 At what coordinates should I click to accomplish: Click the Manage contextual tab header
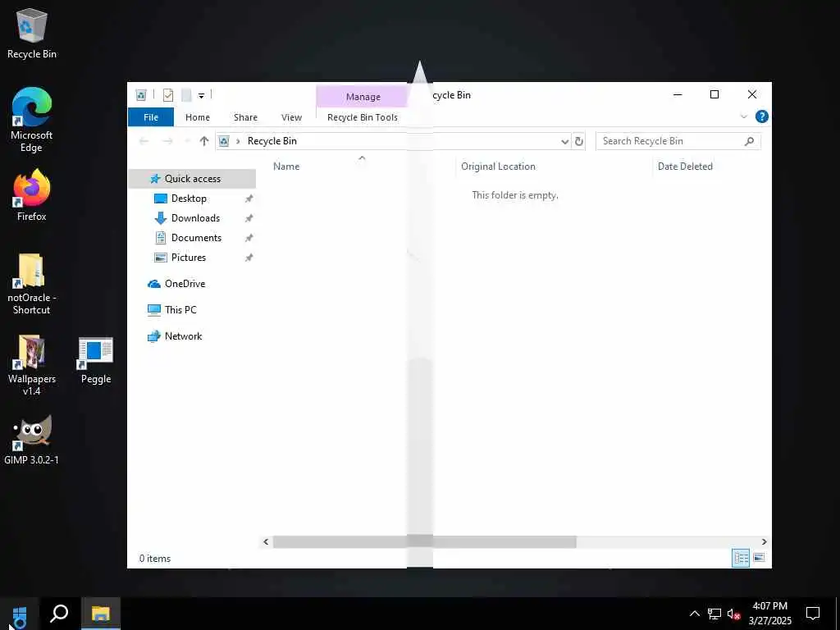pos(363,97)
